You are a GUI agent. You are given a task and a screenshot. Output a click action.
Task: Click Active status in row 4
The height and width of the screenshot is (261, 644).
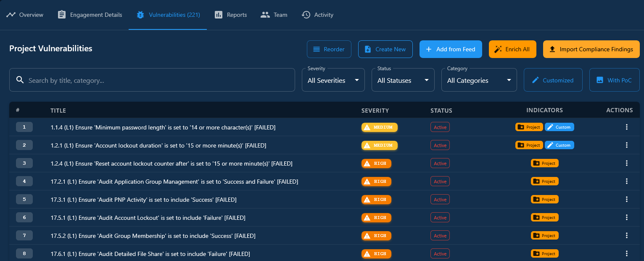click(x=440, y=181)
